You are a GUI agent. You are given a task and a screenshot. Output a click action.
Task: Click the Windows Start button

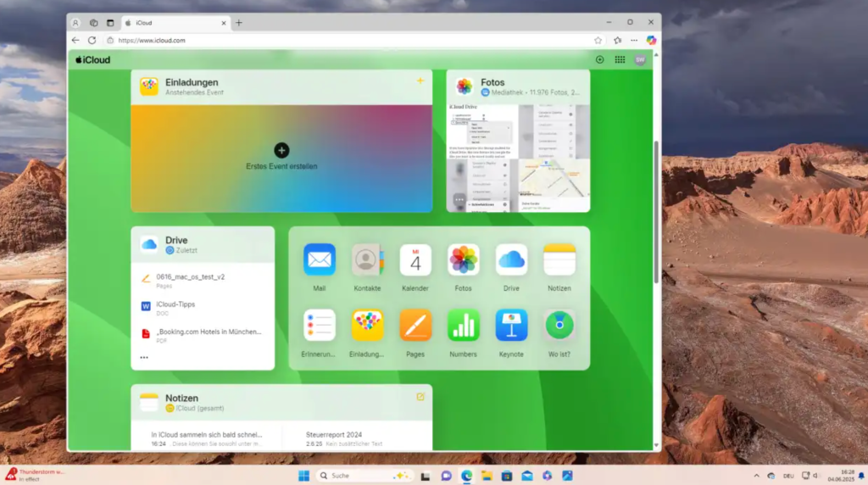(x=303, y=476)
